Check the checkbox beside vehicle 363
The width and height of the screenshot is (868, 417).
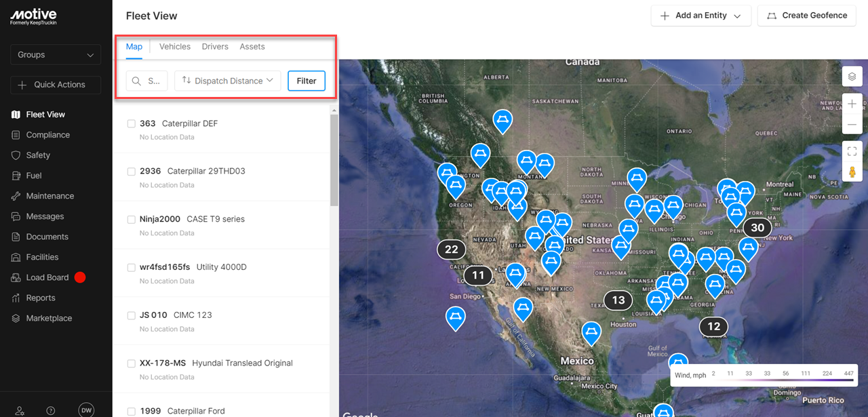131,123
